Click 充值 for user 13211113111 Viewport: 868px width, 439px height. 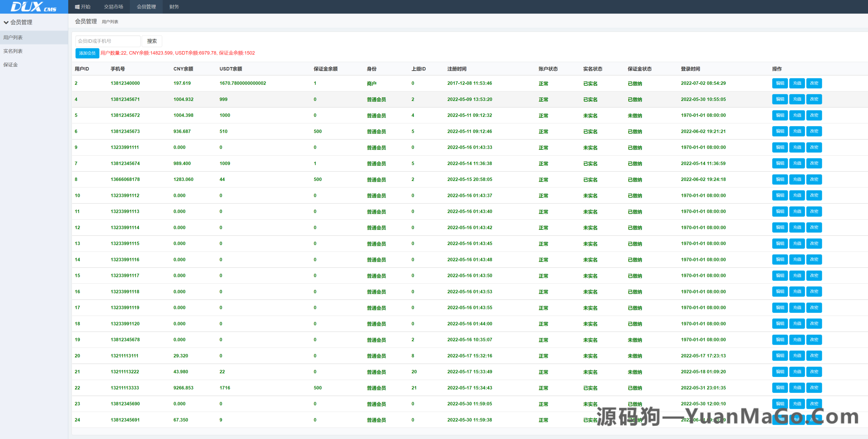pos(797,356)
